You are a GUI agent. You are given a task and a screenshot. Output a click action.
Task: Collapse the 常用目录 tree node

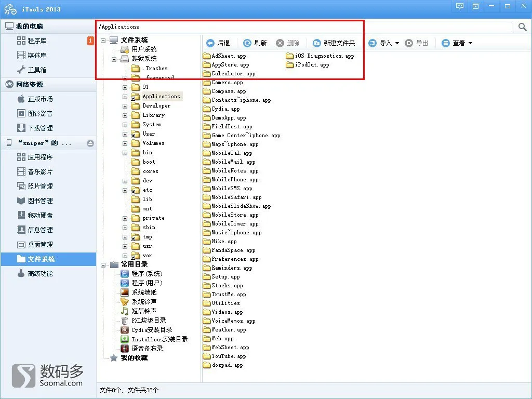103,265
